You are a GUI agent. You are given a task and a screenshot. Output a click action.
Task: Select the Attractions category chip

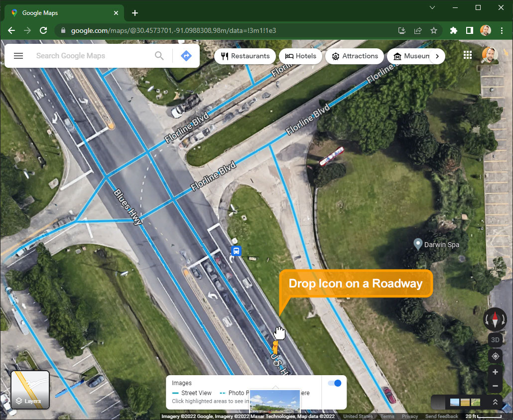pos(354,56)
